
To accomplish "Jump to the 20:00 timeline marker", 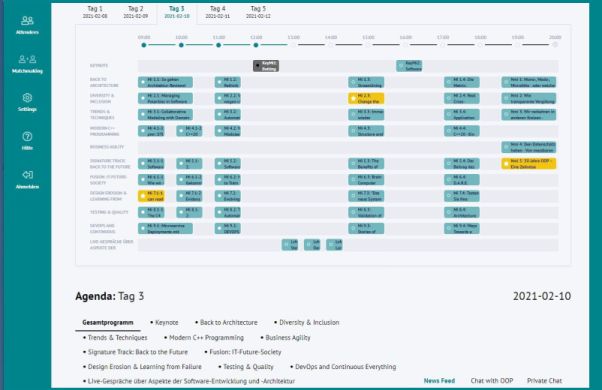I will [555, 45].
